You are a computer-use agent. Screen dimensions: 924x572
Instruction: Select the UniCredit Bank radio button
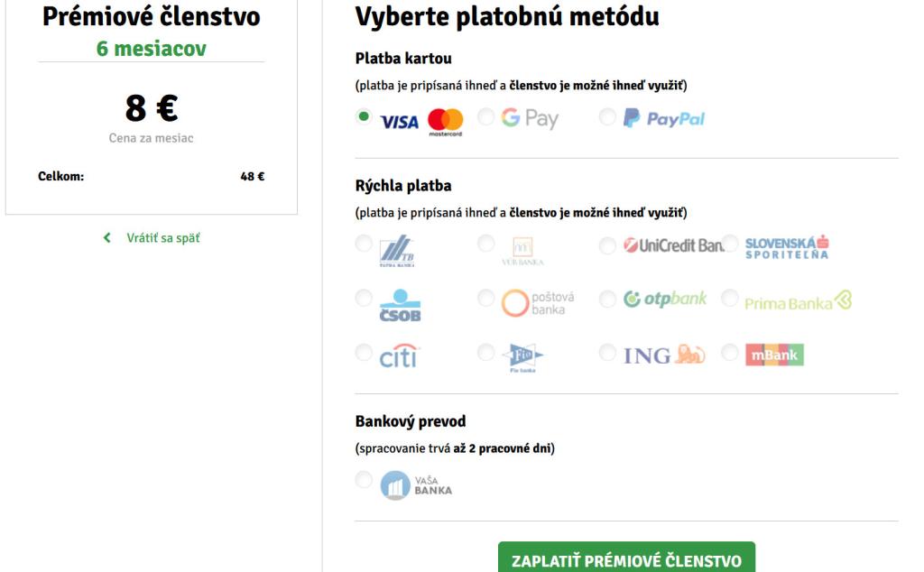coord(607,244)
